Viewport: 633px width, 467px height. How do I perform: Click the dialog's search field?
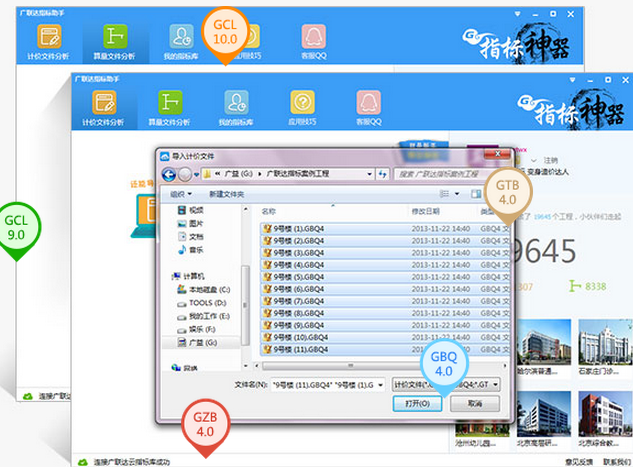click(x=440, y=174)
